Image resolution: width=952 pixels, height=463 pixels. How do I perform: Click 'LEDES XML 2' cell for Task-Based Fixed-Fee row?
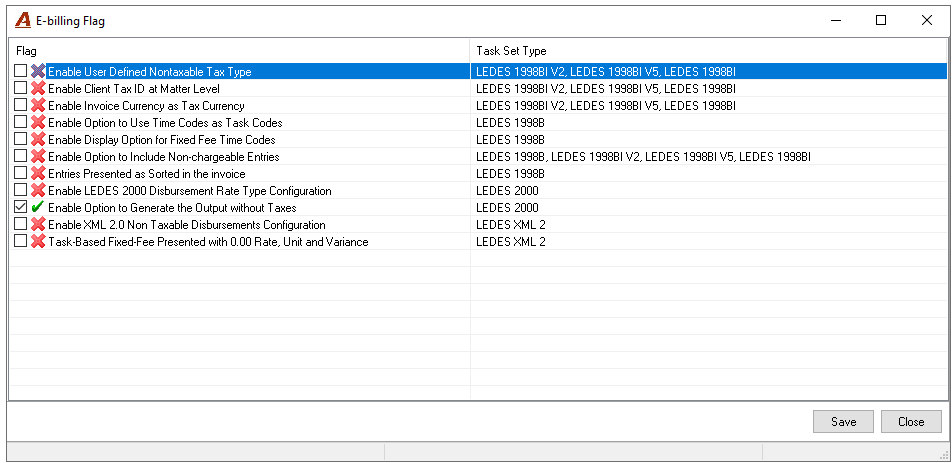[x=709, y=242]
